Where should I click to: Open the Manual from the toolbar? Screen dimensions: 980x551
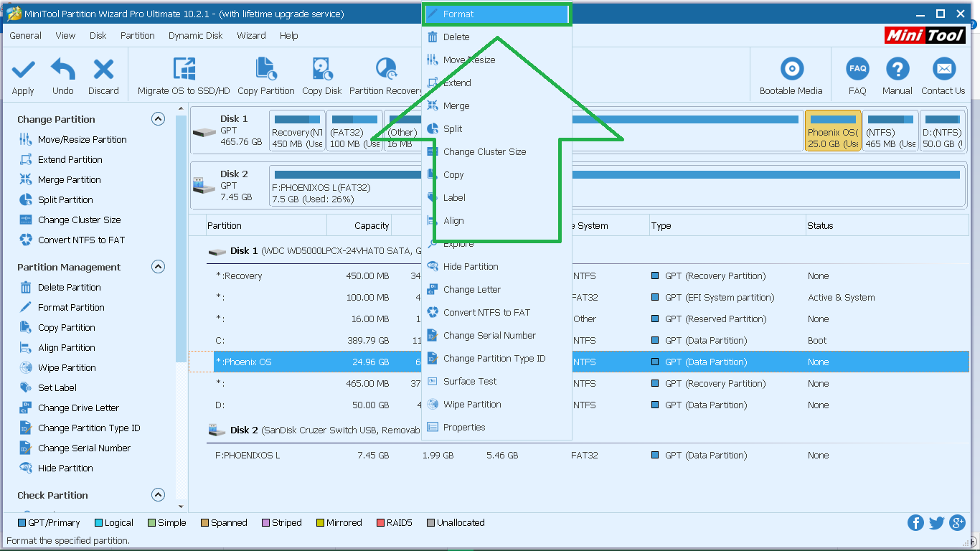897,76
